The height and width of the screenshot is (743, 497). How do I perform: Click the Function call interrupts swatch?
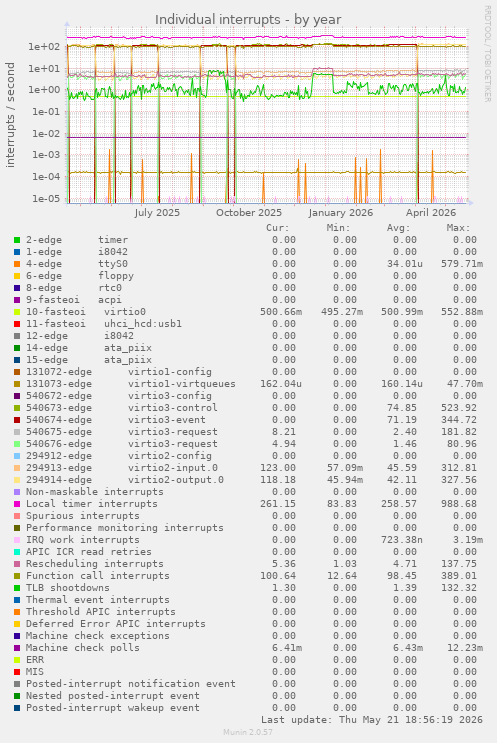[17, 576]
